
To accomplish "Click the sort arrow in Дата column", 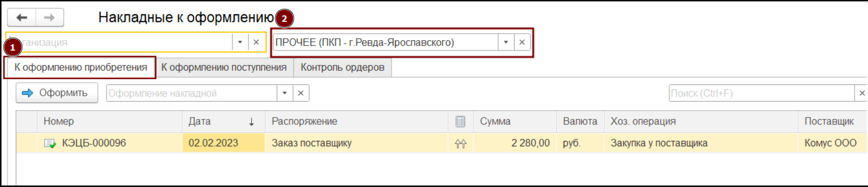I will point(251,122).
